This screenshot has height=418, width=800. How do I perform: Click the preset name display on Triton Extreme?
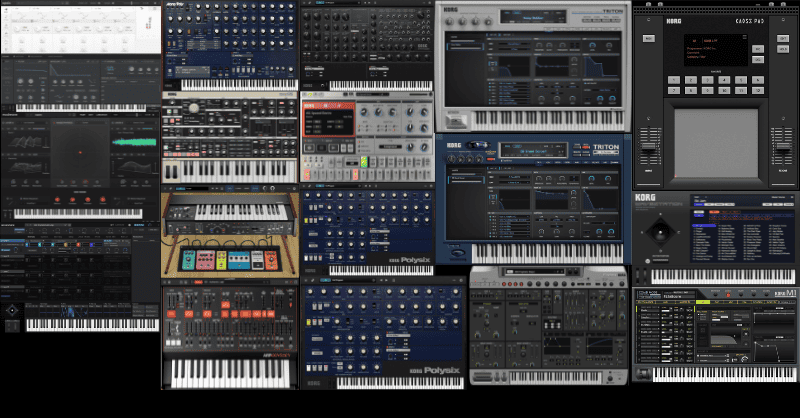[533, 150]
